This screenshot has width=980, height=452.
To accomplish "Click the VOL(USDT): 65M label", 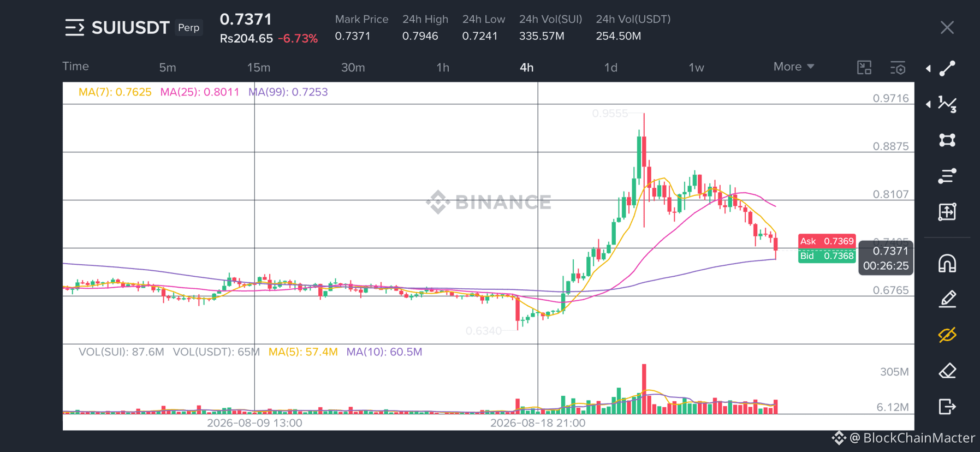I will [216, 352].
